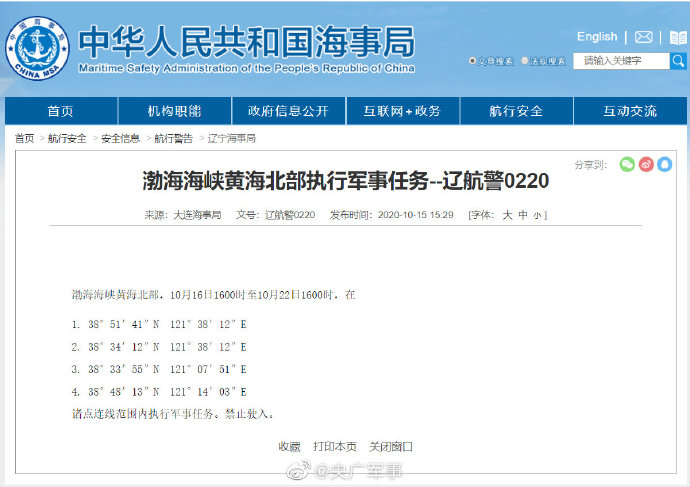Click coordinate line 4 (38°48′13″N)
Image resolution: width=690 pixels, height=487 pixels.
[x=159, y=392]
